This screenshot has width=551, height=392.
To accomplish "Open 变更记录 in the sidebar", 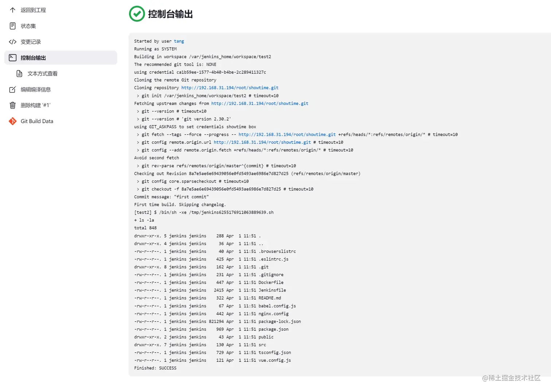I will click(x=60, y=42).
